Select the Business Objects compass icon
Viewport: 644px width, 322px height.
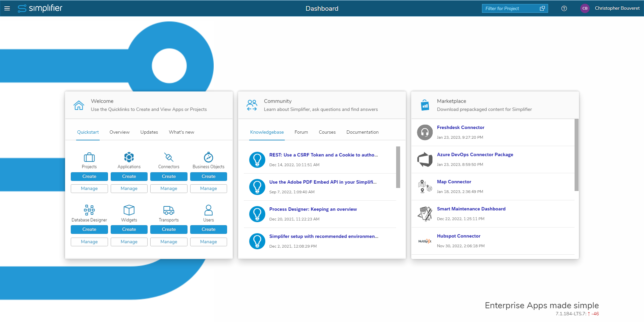coord(208,157)
